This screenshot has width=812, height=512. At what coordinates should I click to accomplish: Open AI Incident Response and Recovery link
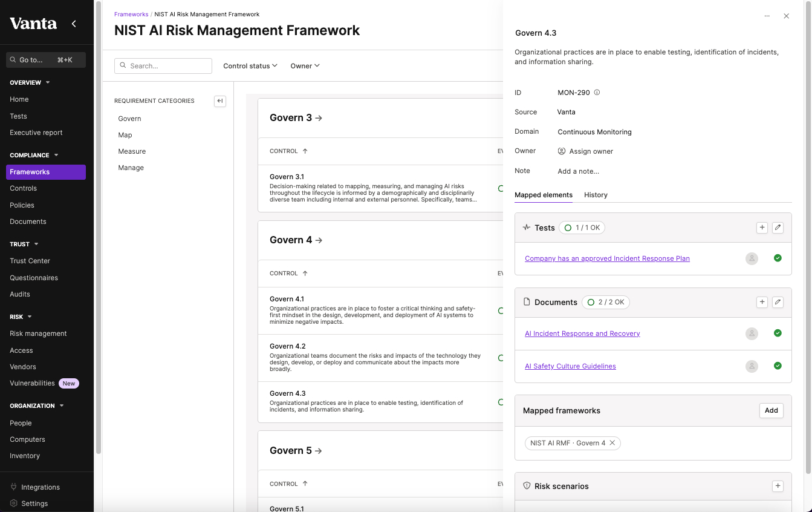click(582, 333)
